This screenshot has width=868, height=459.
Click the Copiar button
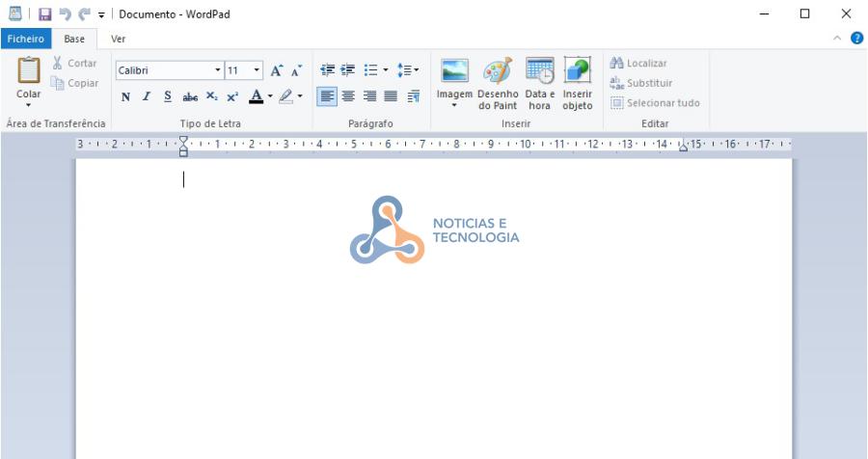click(74, 83)
